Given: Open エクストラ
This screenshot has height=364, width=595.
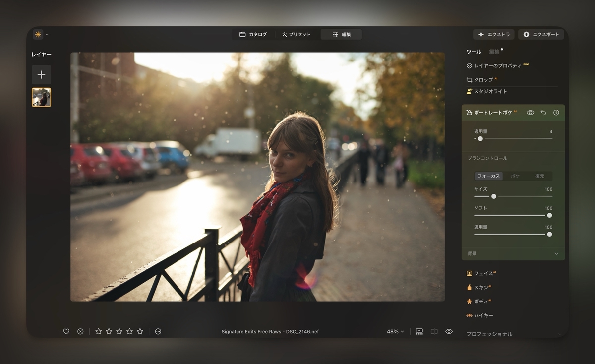Looking at the screenshot, I should coord(494,34).
